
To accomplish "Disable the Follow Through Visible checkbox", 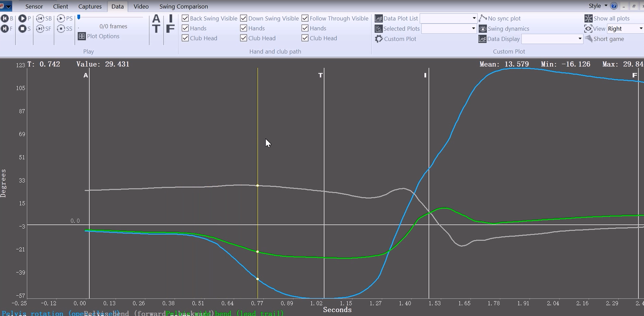I will 305,18.
